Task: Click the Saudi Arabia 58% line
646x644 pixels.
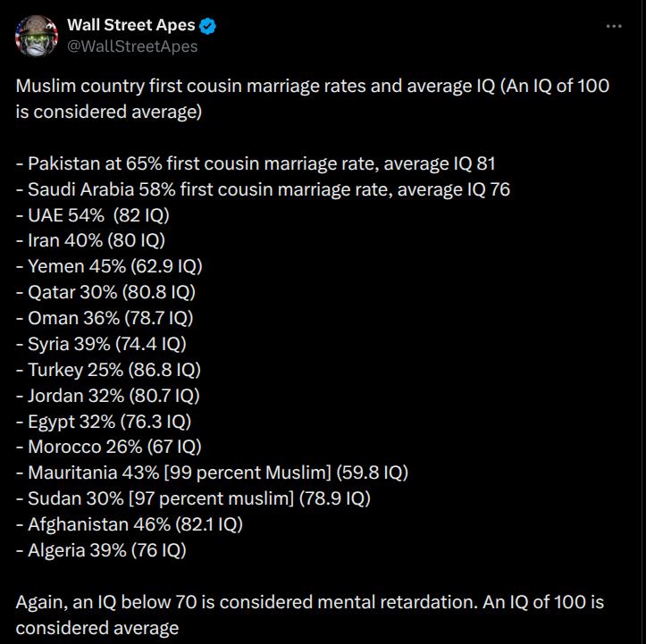Action: [263, 189]
